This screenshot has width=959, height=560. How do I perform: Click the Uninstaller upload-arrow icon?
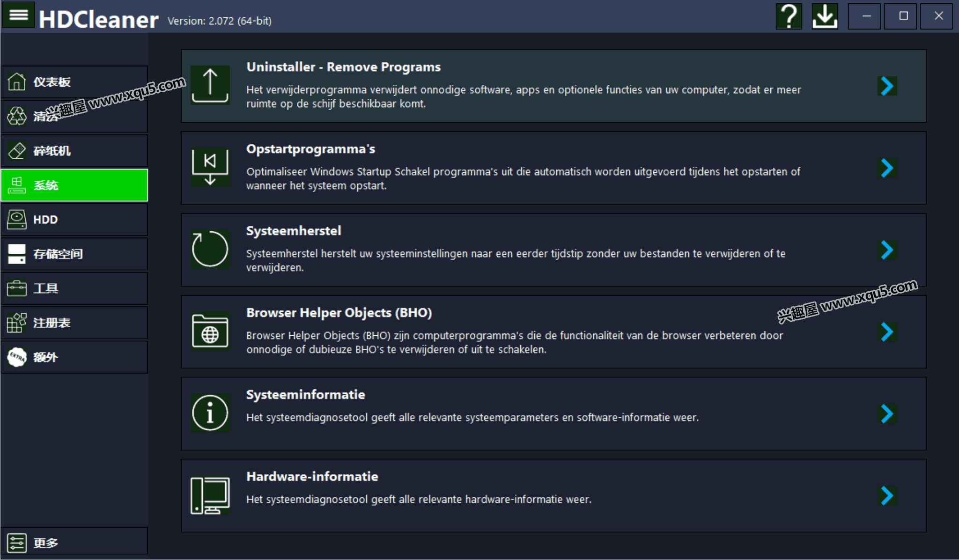pos(210,86)
